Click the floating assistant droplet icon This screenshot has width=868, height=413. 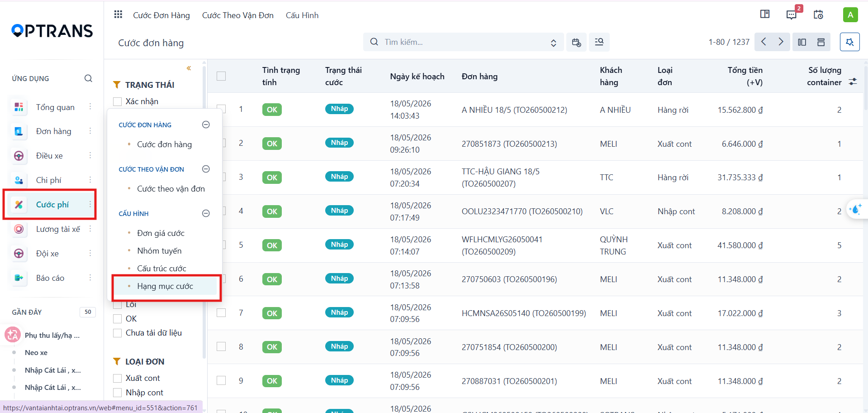(856, 209)
